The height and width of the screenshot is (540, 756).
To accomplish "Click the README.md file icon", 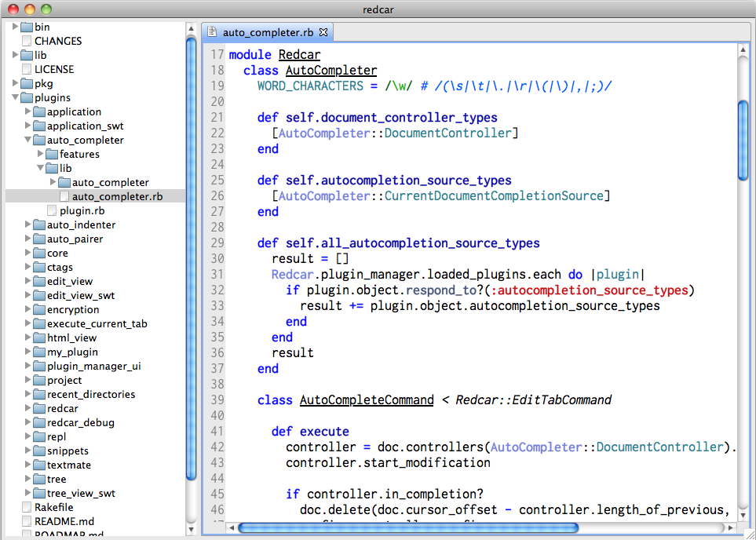I will [x=27, y=521].
